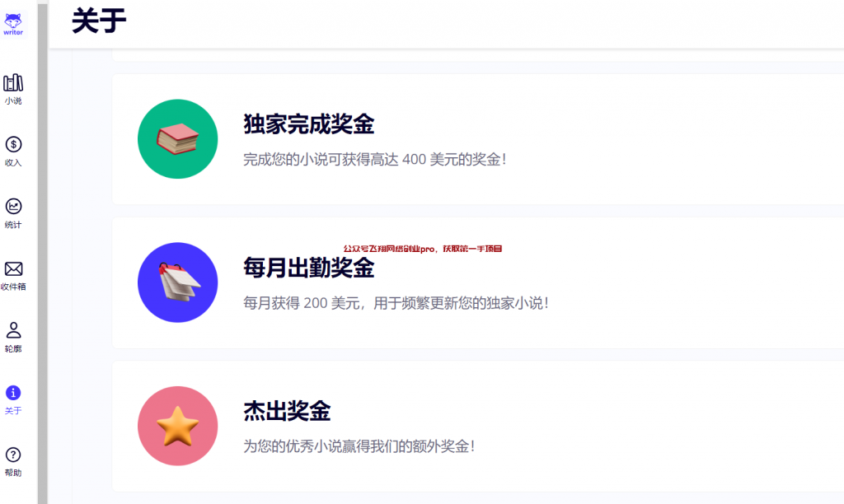This screenshot has height=504, width=844.
Task: Open the 每月出勤奖金 heading
Action: coord(308,268)
